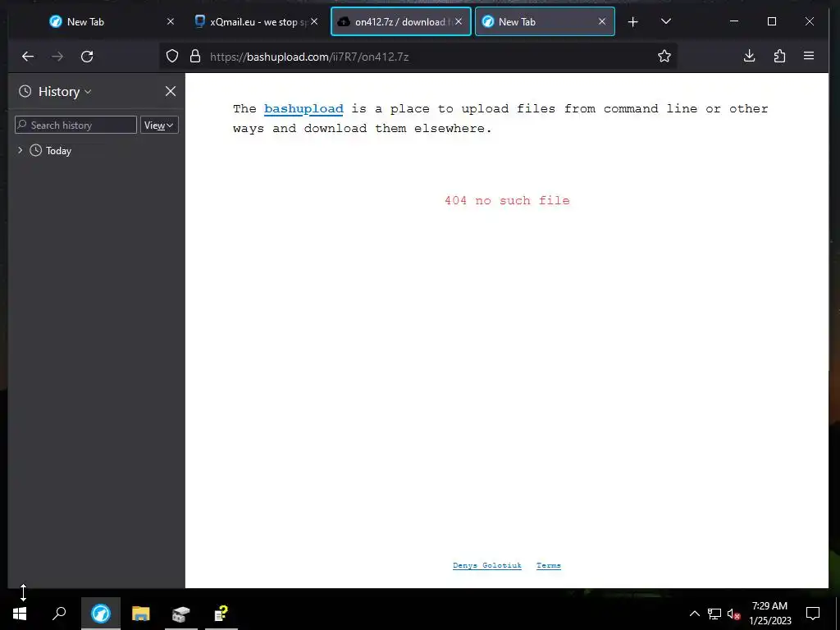Close the first New Tab
The width and height of the screenshot is (840, 630).
pyautogui.click(x=171, y=21)
